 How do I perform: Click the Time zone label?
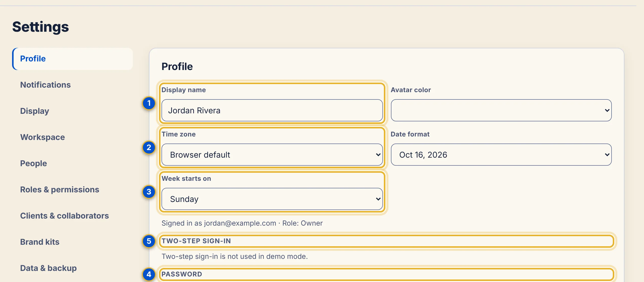tap(179, 134)
